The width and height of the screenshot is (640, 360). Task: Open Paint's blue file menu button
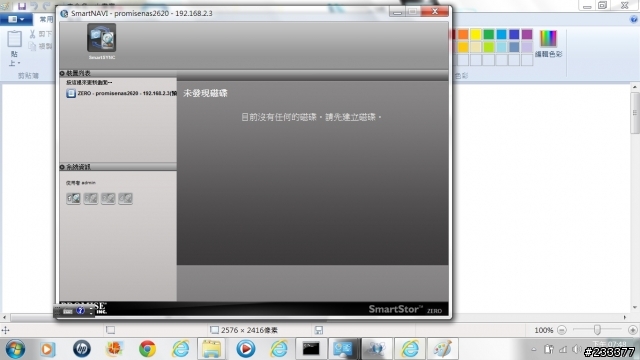click(16, 19)
